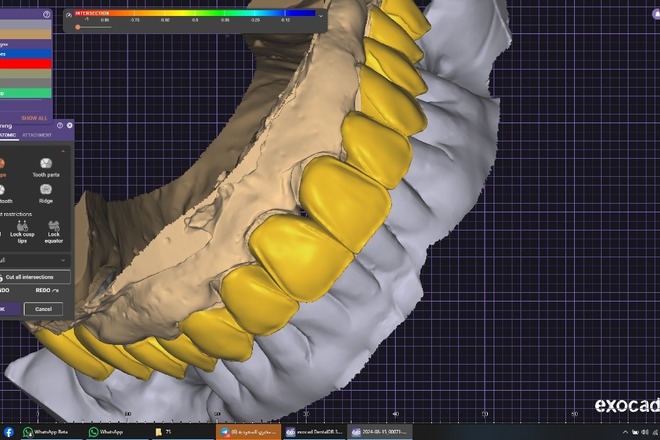Viewport: 660px width, 440px height.
Task: Click the gauge icon beside the Intersection scale
Action: [69, 15]
